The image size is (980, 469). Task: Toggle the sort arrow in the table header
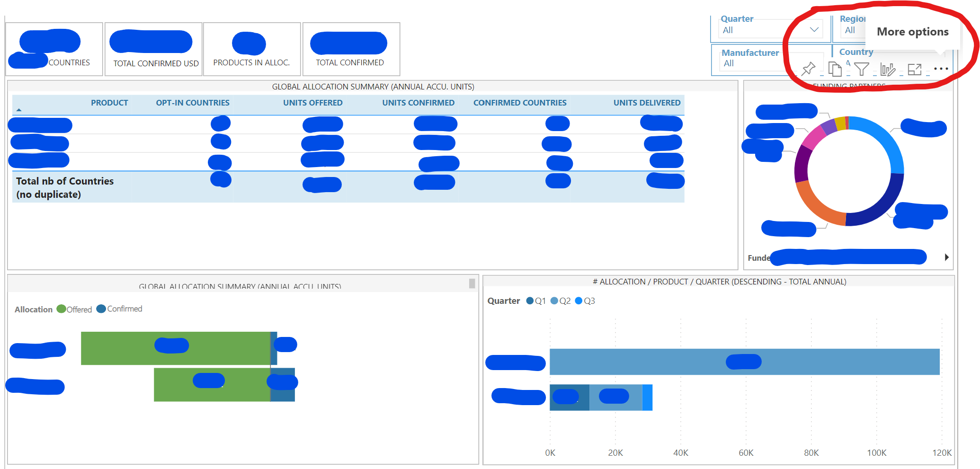[x=19, y=109]
